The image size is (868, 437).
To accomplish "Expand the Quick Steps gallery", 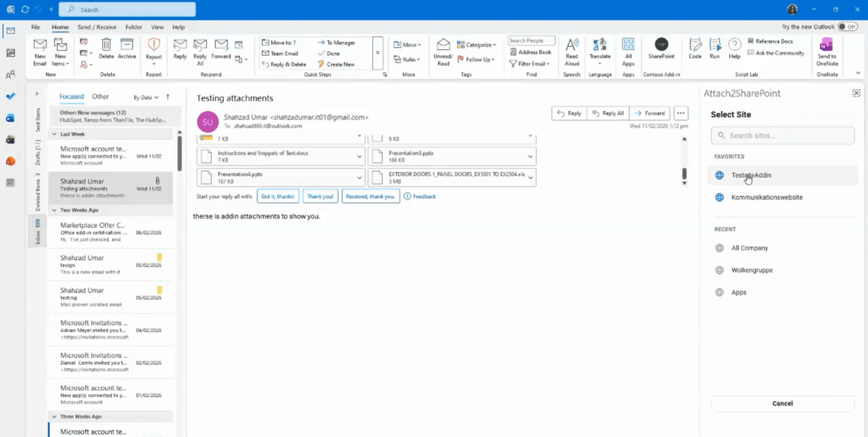I will [x=378, y=53].
